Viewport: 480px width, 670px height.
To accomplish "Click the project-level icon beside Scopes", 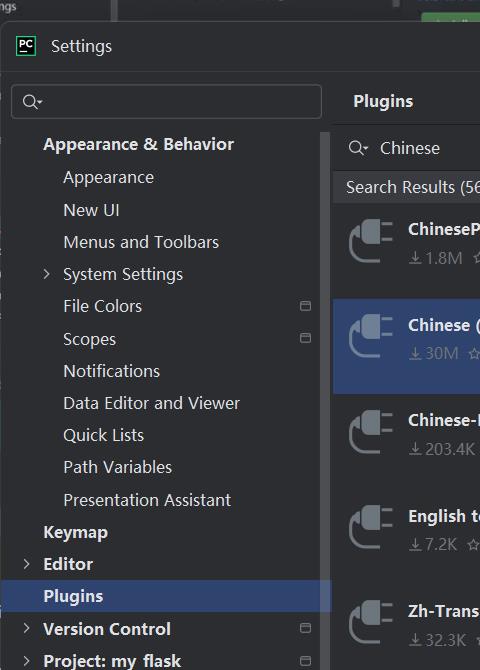I will [305, 338].
